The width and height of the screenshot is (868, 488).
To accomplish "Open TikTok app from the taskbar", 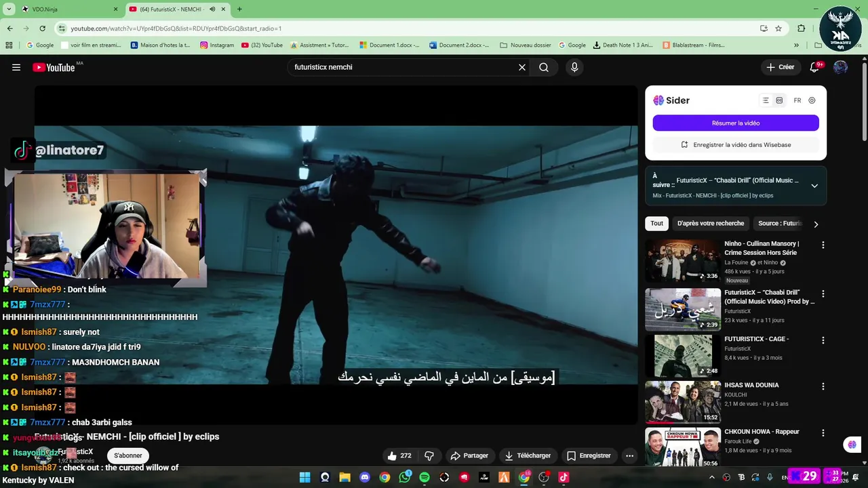I will (564, 477).
